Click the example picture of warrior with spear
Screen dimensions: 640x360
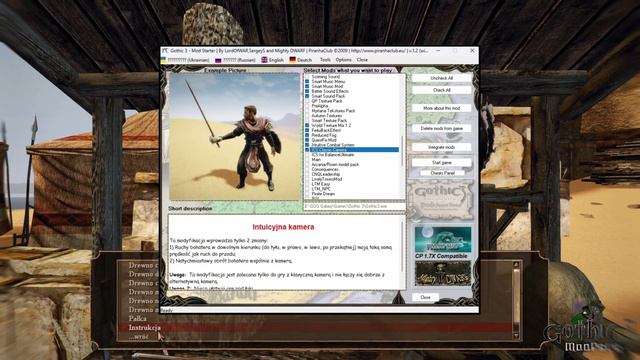tap(235, 137)
